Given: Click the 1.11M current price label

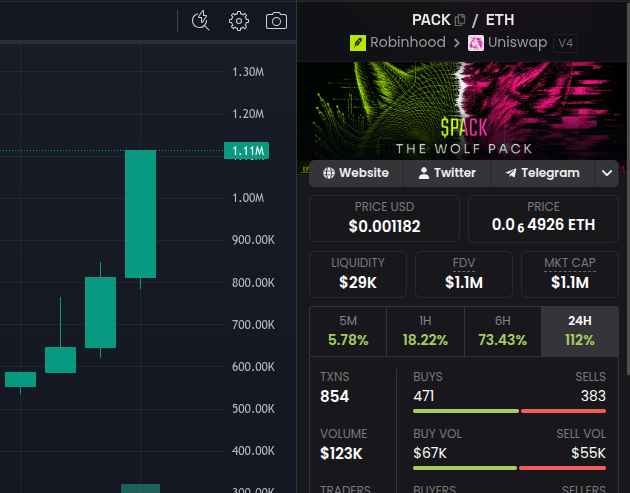Looking at the screenshot, I should point(246,151).
